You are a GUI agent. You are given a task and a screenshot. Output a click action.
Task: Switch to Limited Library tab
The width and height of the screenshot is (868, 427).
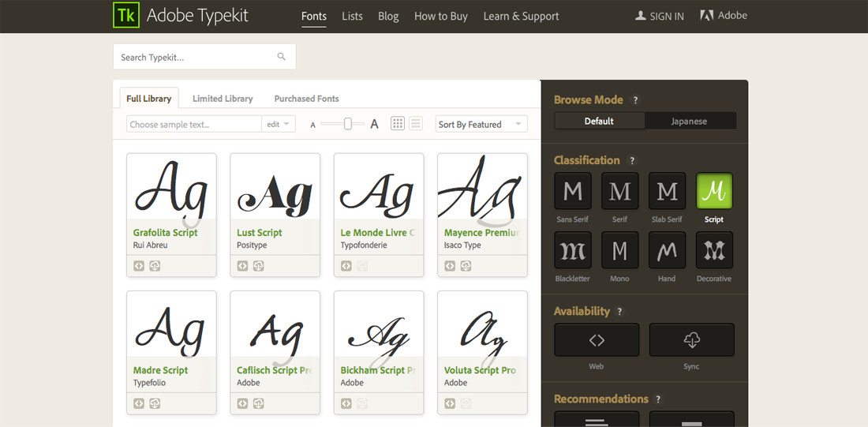[x=223, y=99]
